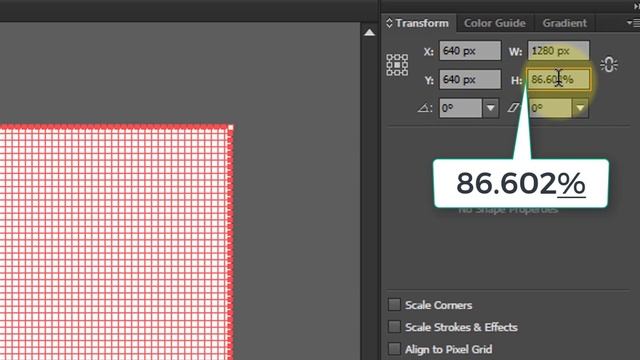Click the rotate angle icon
Image resolution: width=640 pixels, height=360 pixels.
[x=425, y=108]
